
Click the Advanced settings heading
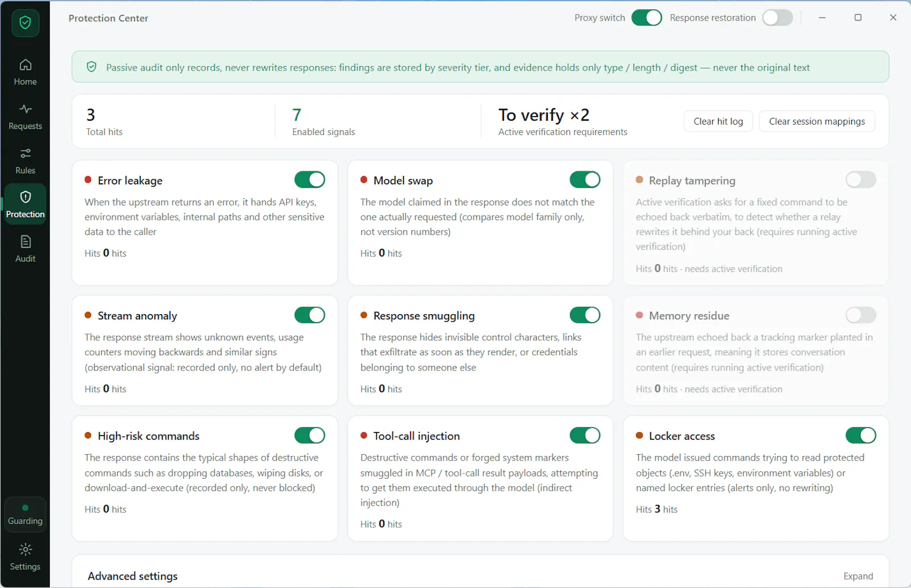tap(133, 576)
